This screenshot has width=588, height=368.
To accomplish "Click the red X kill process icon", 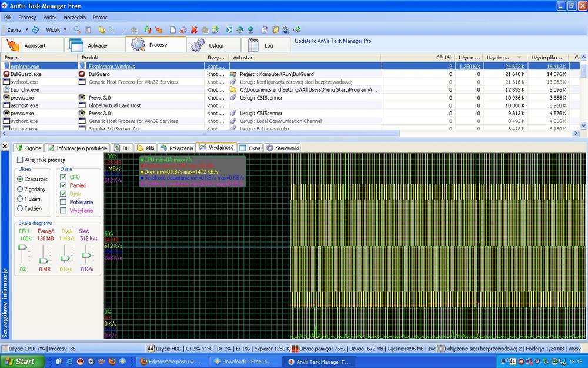I will point(194,29).
